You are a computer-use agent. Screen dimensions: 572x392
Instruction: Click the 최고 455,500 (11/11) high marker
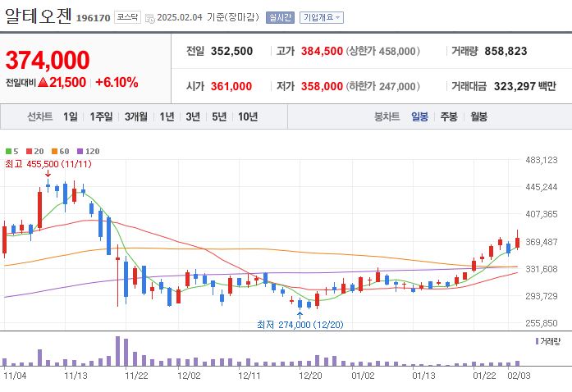click(x=48, y=164)
